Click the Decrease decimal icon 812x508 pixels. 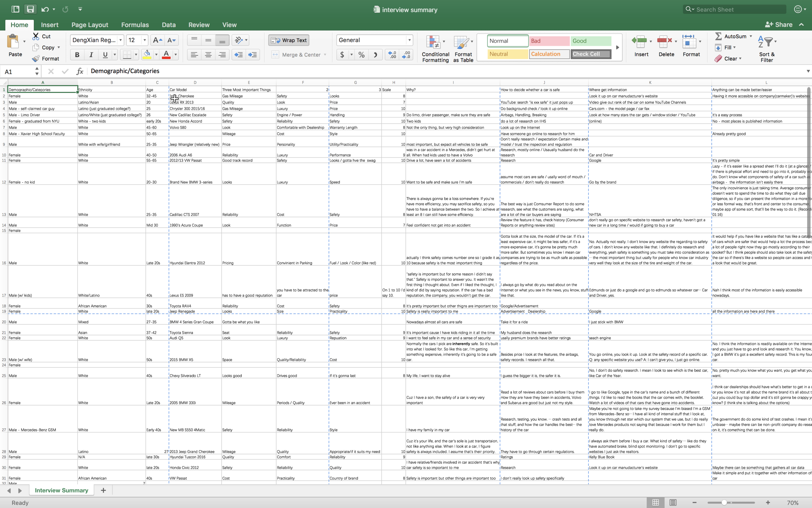click(406, 54)
